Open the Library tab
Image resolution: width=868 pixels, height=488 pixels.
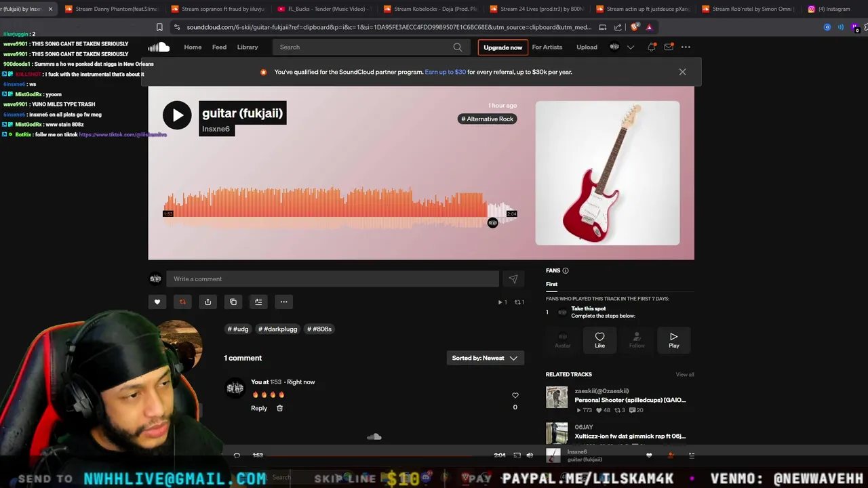248,47
